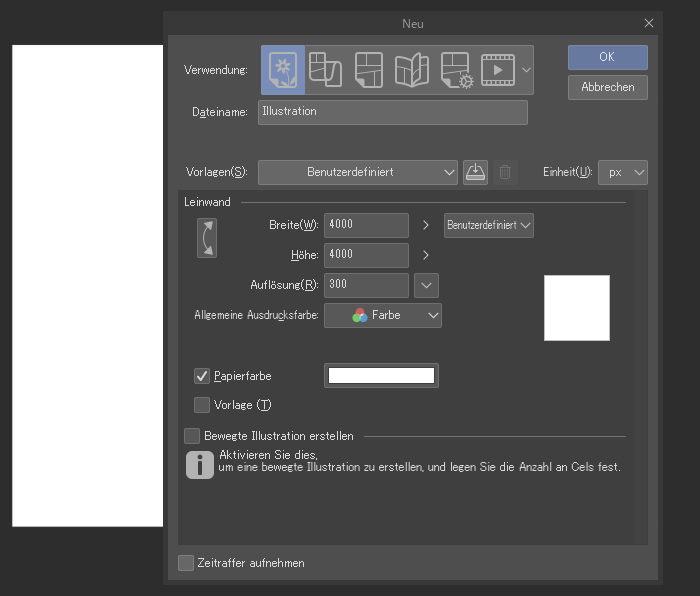The width and height of the screenshot is (700, 596).
Task: Select the open-book fanzine usage icon
Action: (412, 70)
